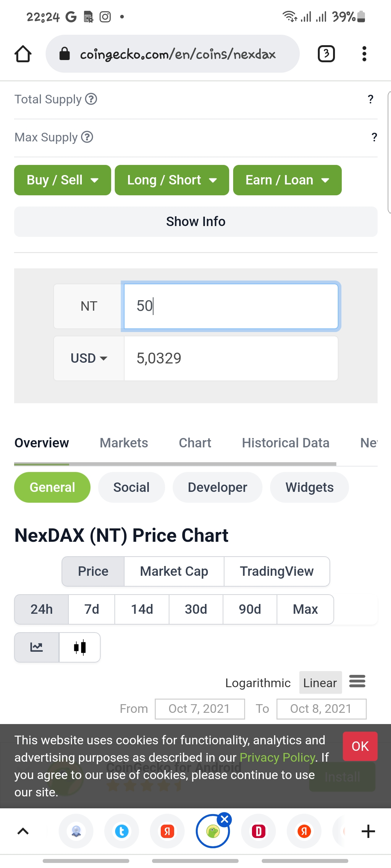Open the tab switcher showing 3 tabs
Screen dimensions: 391x868
326,54
